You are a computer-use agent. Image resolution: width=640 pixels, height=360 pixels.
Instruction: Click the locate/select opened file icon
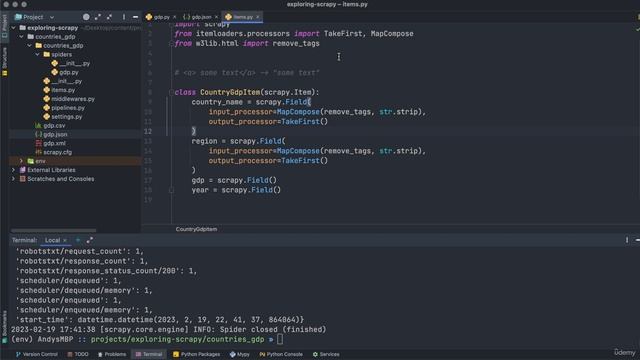tap(86, 17)
